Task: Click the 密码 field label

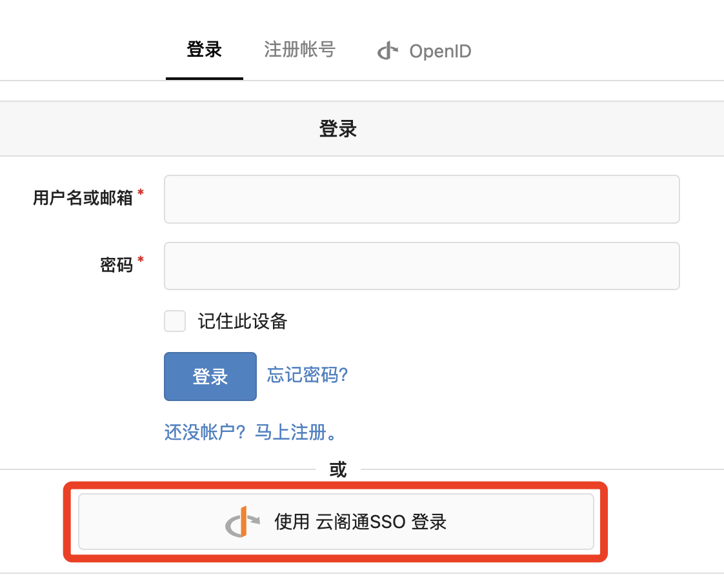Action: [116, 265]
